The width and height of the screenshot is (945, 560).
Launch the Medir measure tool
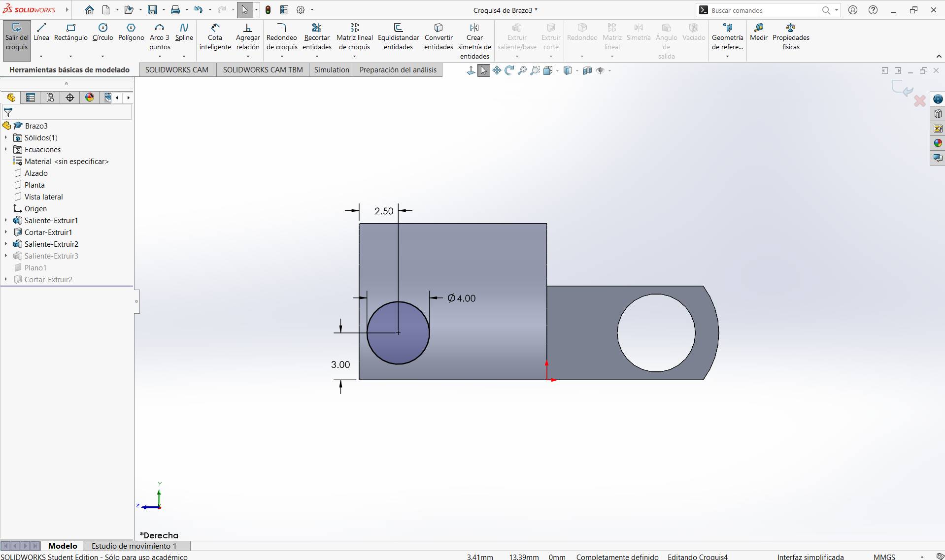(x=759, y=32)
